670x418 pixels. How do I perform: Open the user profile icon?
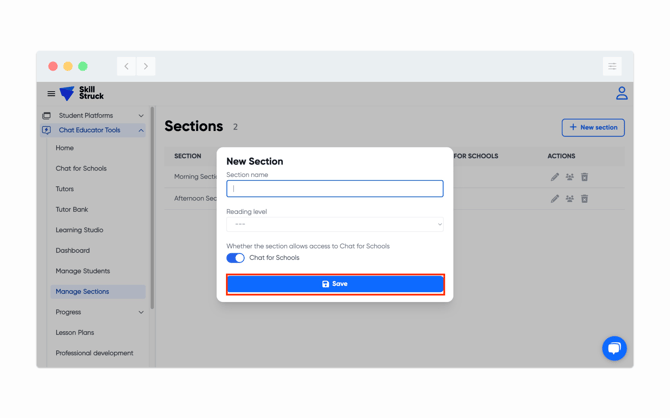pyautogui.click(x=621, y=93)
